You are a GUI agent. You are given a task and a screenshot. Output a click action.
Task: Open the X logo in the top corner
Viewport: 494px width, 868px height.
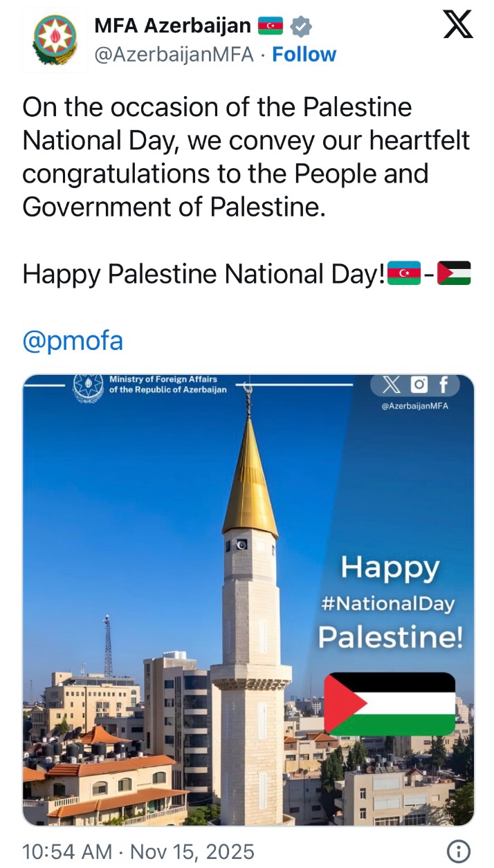click(458, 26)
